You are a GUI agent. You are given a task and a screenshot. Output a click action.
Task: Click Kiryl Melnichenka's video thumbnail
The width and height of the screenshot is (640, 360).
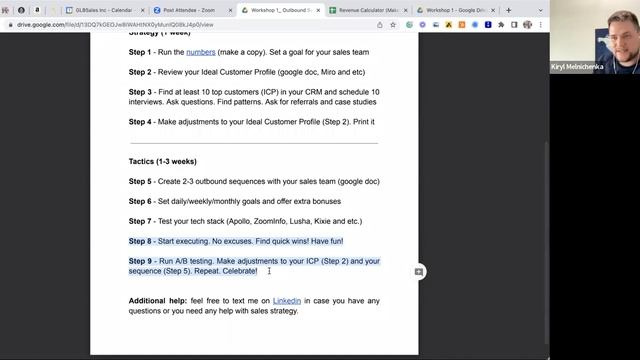(595, 37)
